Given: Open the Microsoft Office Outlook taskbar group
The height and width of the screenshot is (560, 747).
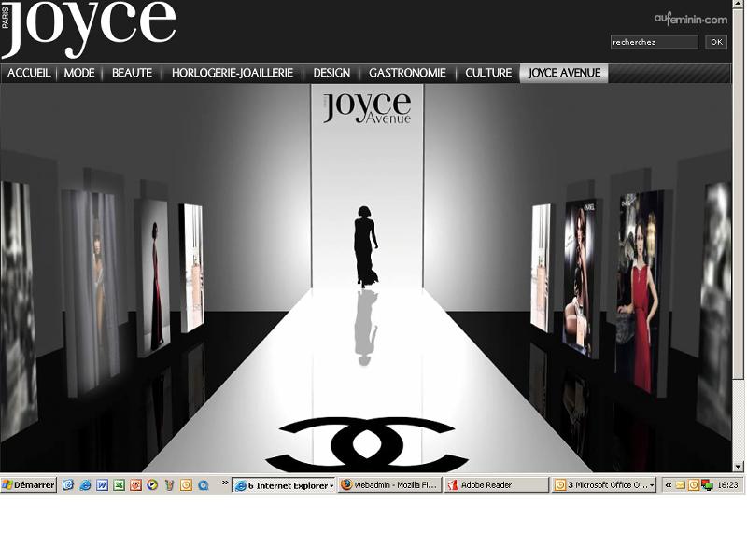Looking at the screenshot, I should point(604,485).
